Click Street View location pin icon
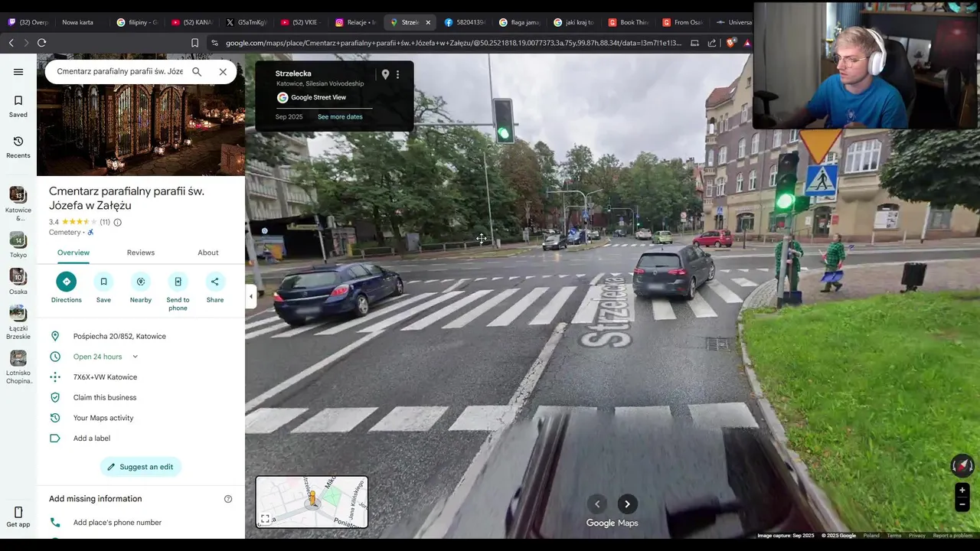980x551 pixels. click(385, 74)
